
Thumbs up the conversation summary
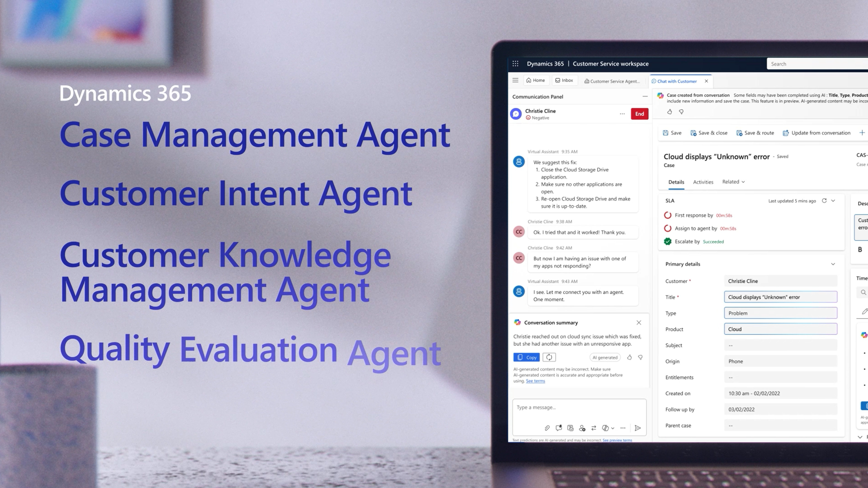pos(630,357)
